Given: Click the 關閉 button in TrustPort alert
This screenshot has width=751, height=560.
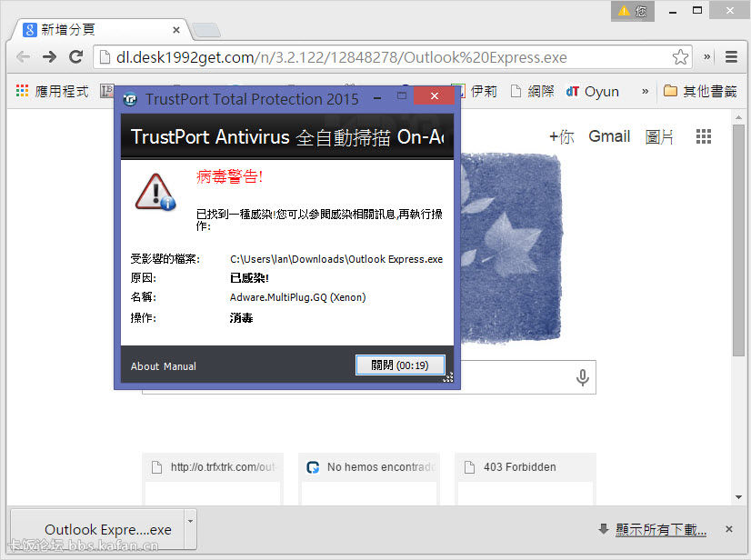Looking at the screenshot, I should (x=399, y=365).
